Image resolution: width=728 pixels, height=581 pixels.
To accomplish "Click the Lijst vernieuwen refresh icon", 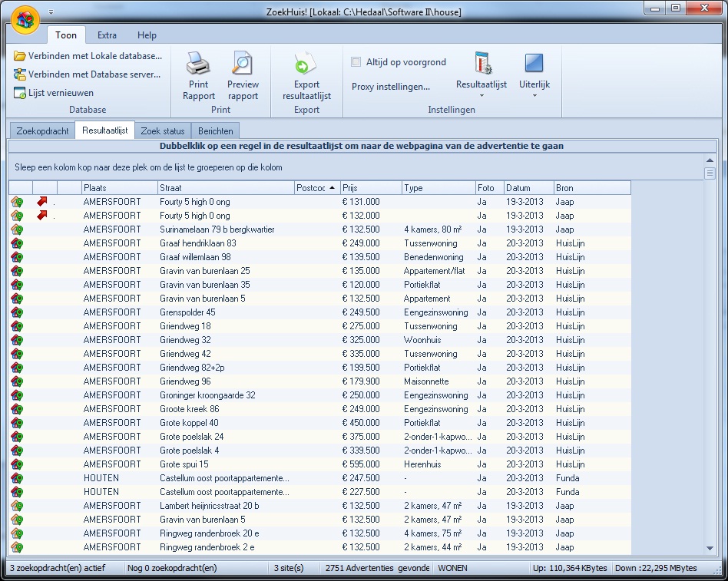I will tap(20, 93).
